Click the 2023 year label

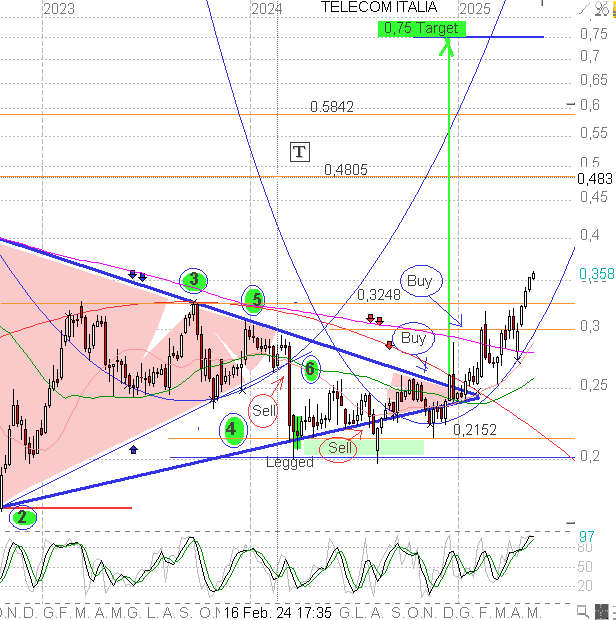coord(59,9)
